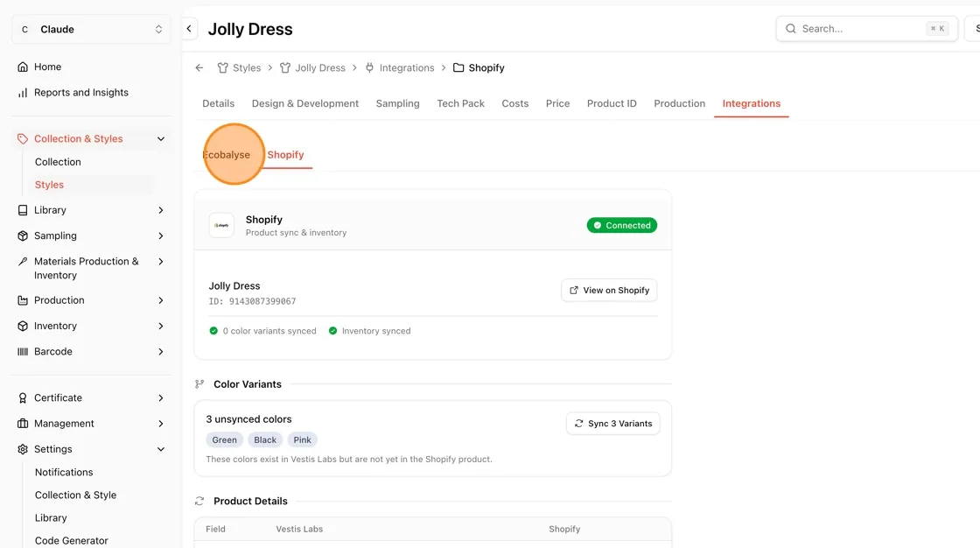Expand the Sampling section chevron
Image resolution: width=980 pixels, height=548 pixels.
[161, 235]
